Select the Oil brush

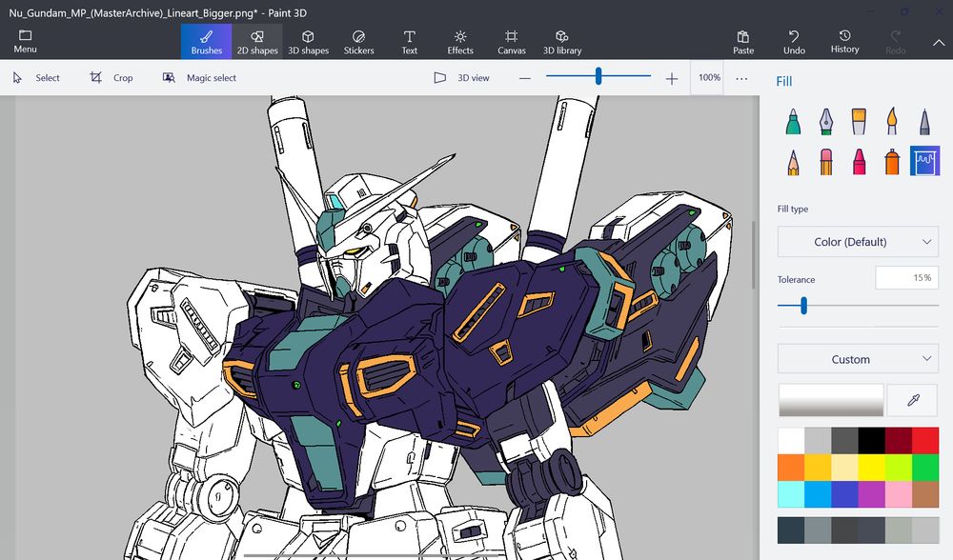click(859, 121)
